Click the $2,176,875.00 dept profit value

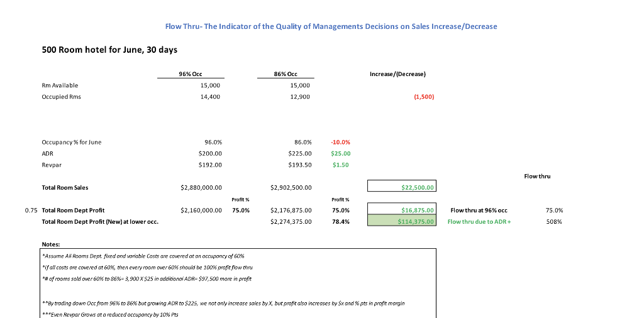291,210
